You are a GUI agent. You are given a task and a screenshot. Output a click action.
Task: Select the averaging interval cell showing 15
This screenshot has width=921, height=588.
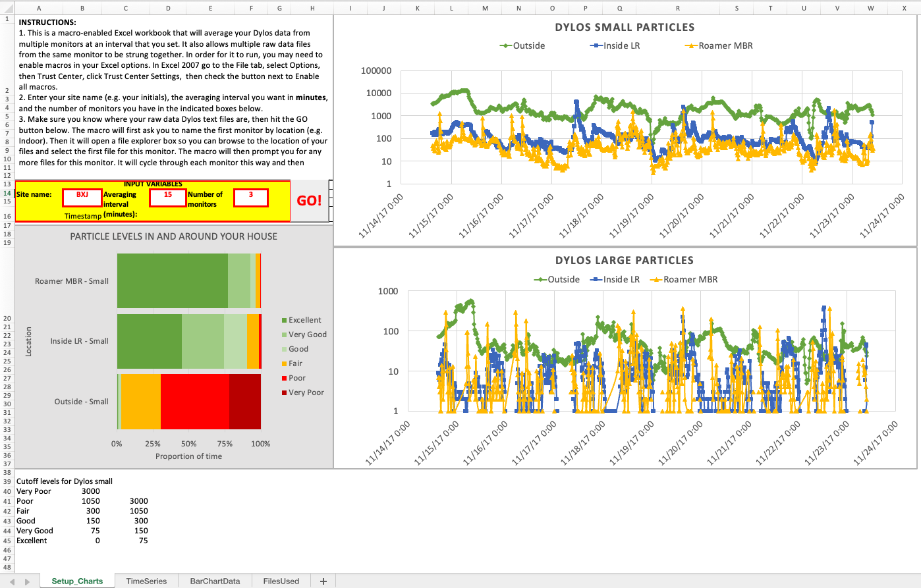[168, 197]
